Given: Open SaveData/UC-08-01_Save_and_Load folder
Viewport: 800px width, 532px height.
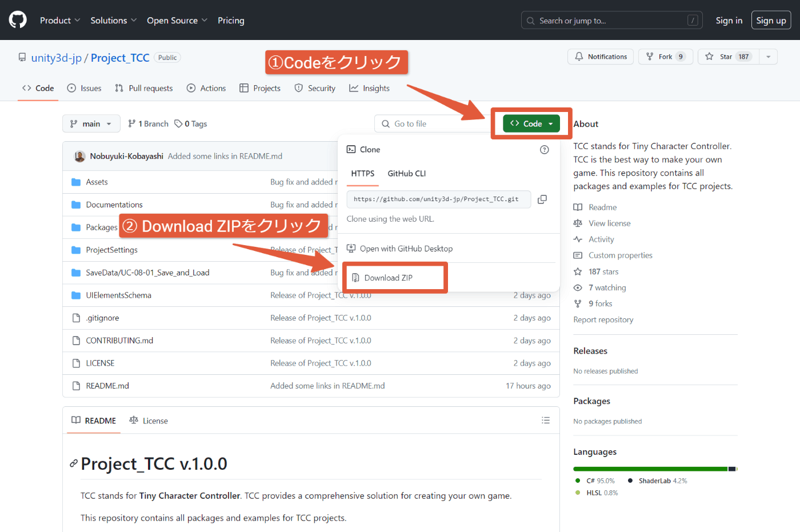Looking at the screenshot, I should (x=147, y=273).
